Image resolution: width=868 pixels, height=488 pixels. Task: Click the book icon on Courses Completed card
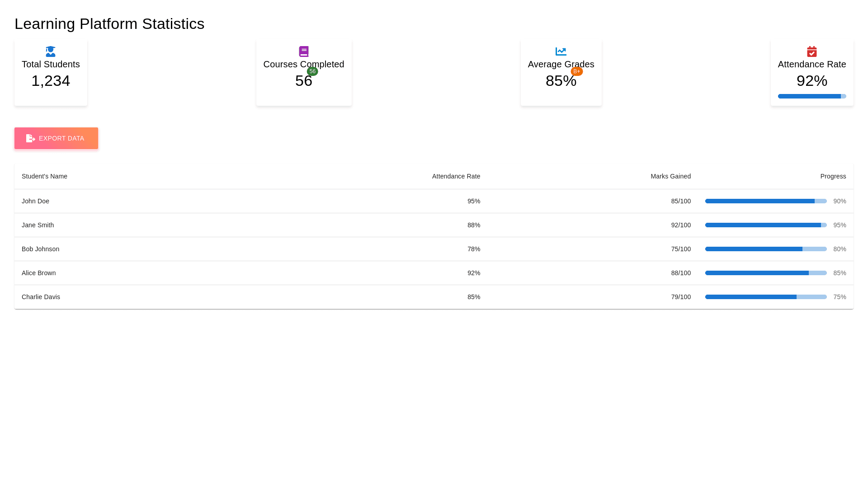303,52
